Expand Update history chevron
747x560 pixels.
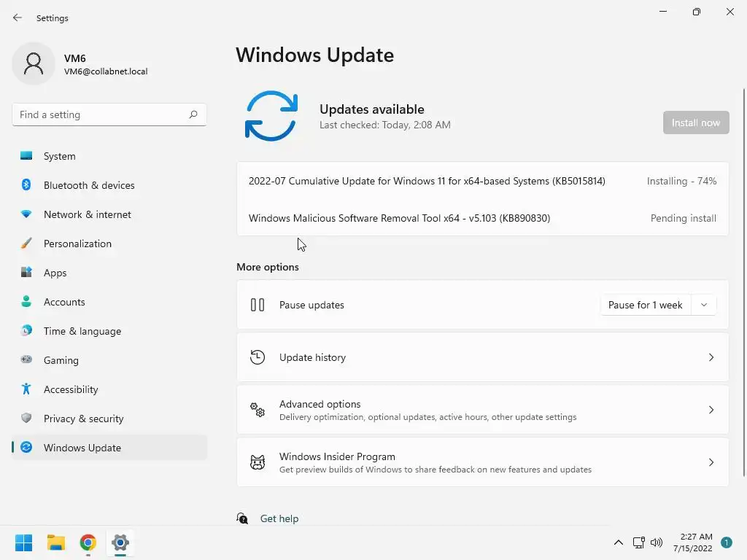[711, 357]
